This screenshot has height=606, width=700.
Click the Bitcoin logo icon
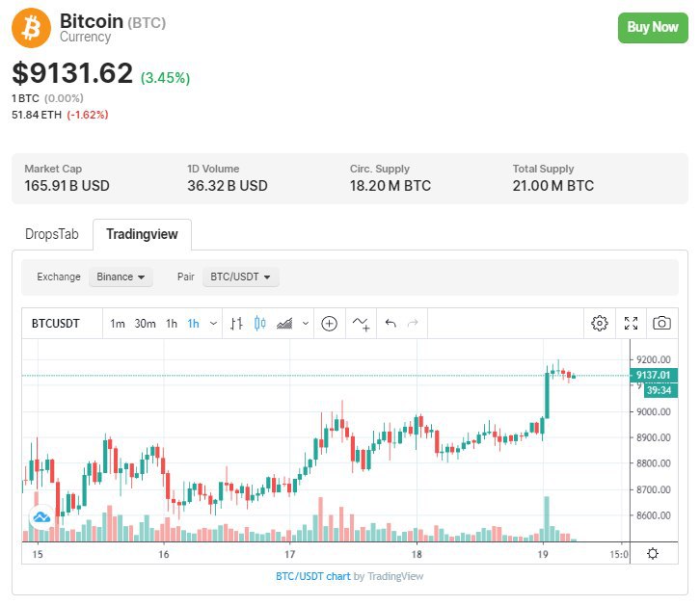coord(31,28)
